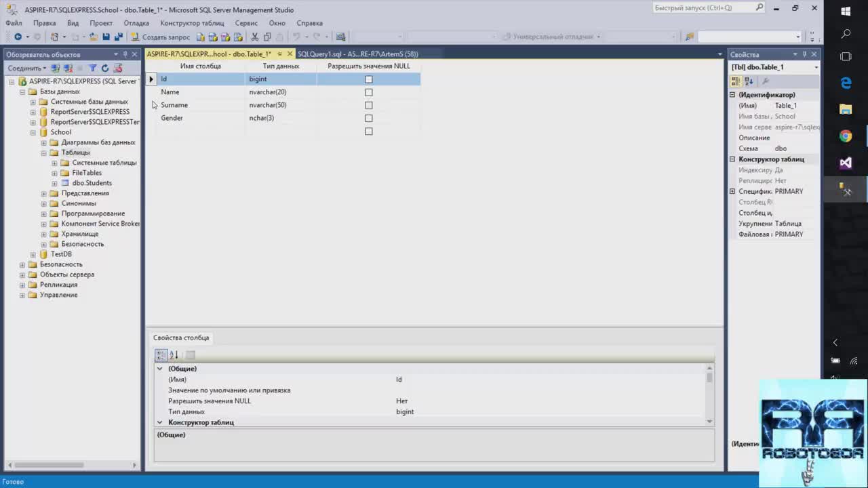Click the Activity Monitor icon in Object Explorer
Screen dimensions: 868x488
point(118,68)
